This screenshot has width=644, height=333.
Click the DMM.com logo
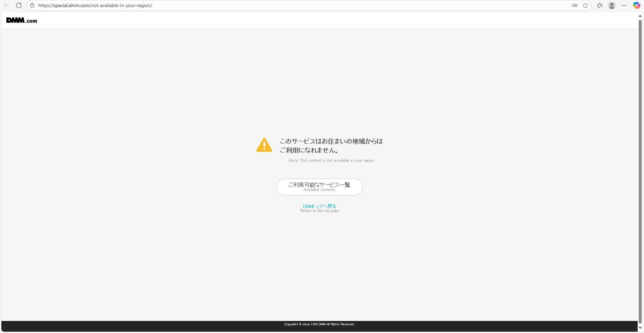(x=22, y=20)
